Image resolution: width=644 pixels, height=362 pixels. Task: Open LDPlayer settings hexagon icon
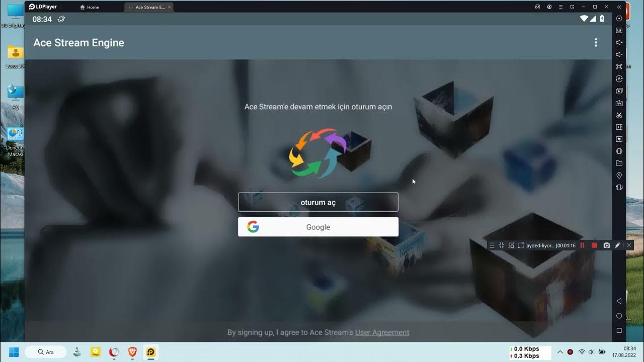pyautogui.click(x=619, y=19)
